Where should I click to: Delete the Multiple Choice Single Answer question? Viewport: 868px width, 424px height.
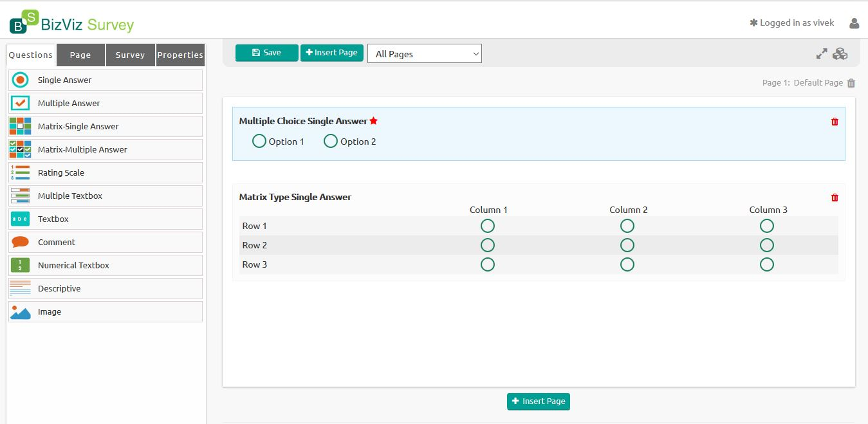[835, 122]
